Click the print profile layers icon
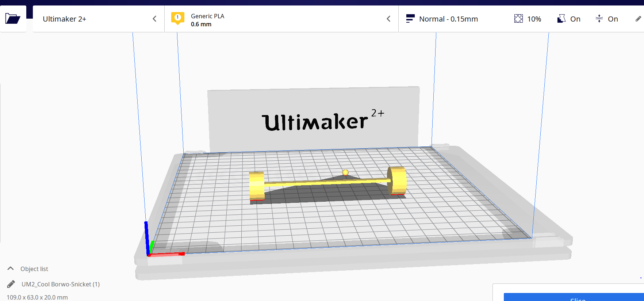The image size is (644, 301). (x=410, y=19)
